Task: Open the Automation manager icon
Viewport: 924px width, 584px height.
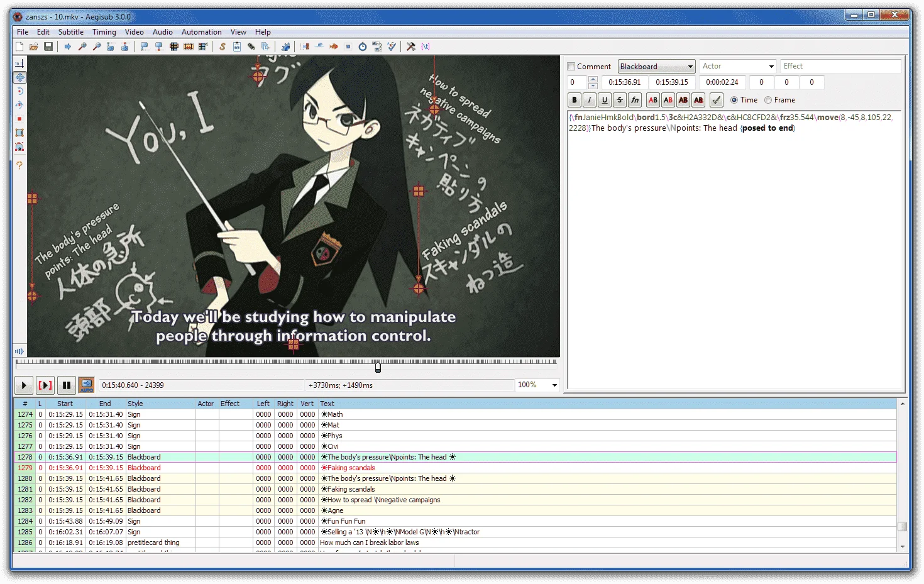Action: click(285, 47)
